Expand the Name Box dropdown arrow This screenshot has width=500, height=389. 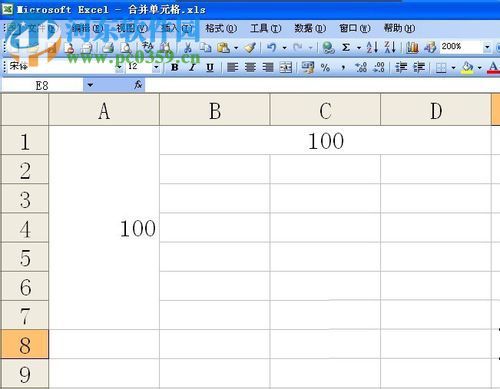tap(90, 85)
